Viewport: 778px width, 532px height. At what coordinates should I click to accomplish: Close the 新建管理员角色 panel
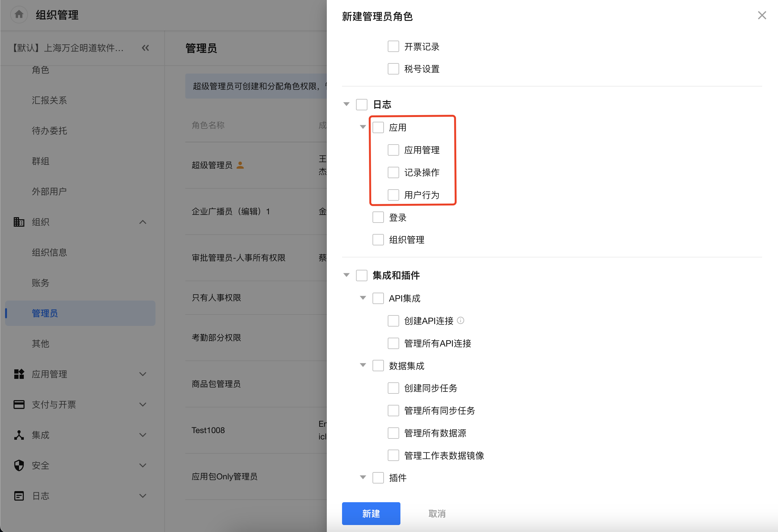coord(762,16)
